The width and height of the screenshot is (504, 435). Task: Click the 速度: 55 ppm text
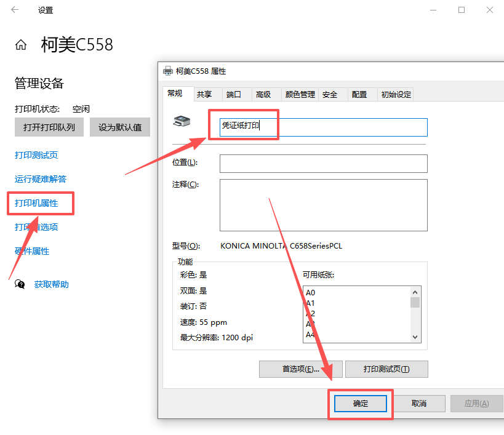[204, 322]
